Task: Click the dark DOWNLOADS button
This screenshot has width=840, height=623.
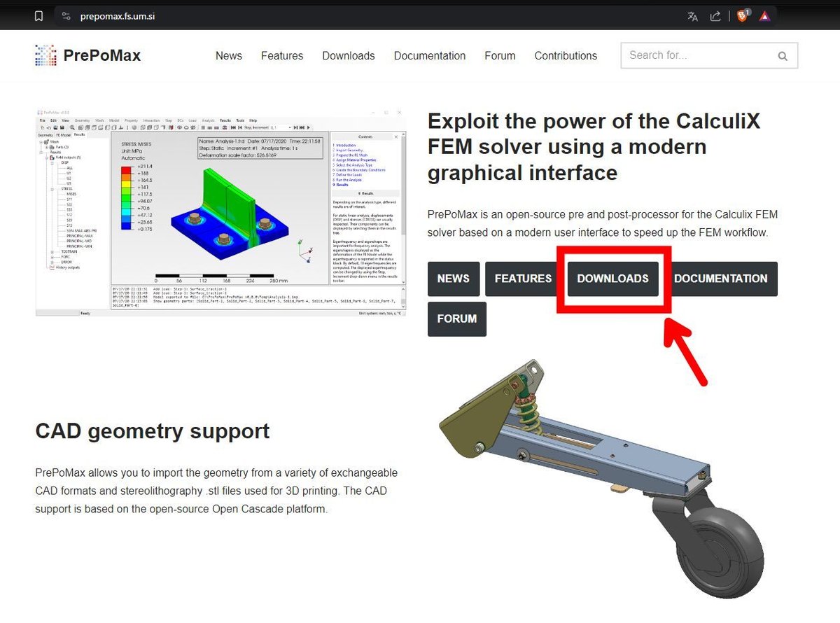Action: tap(612, 279)
